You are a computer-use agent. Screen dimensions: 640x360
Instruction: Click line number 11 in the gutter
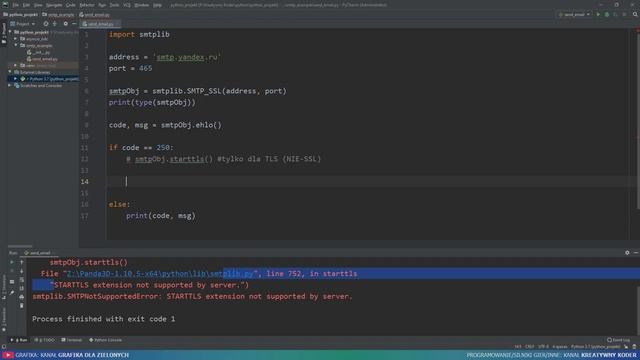(84, 148)
